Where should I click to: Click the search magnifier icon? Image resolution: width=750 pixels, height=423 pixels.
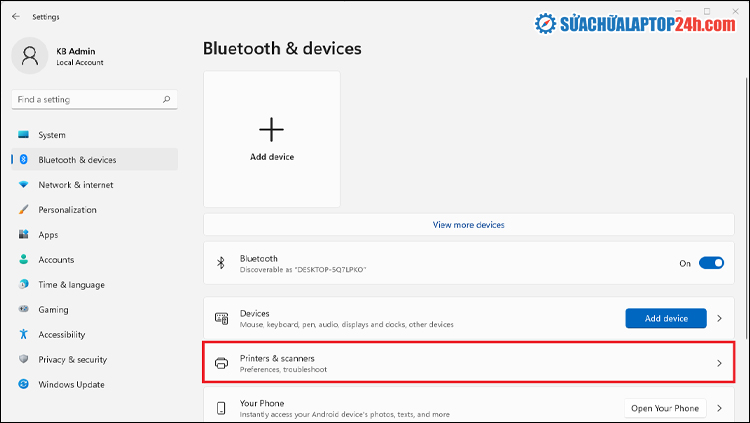[x=166, y=99]
